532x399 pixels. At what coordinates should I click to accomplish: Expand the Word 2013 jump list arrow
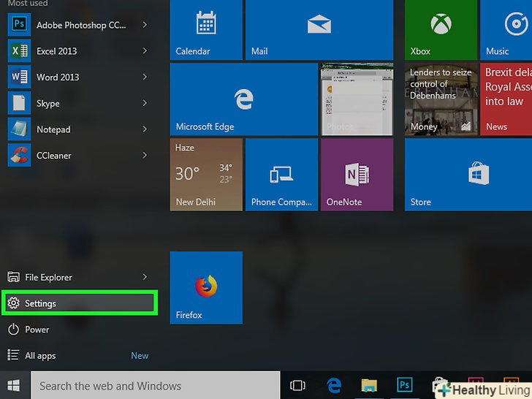(x=145, y=77)
